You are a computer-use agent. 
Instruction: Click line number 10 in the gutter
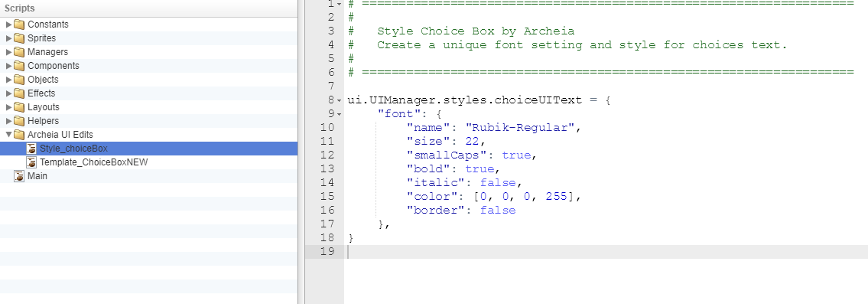tap(328, 128)
